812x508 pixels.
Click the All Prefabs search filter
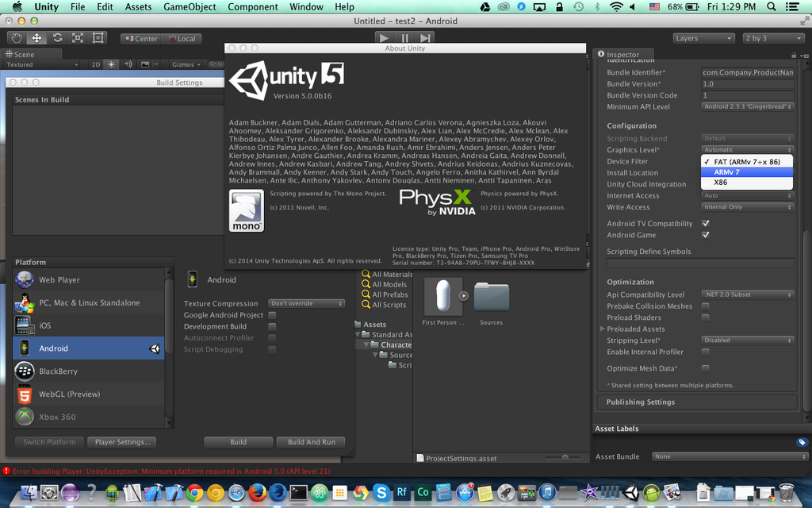coord(385,294)
